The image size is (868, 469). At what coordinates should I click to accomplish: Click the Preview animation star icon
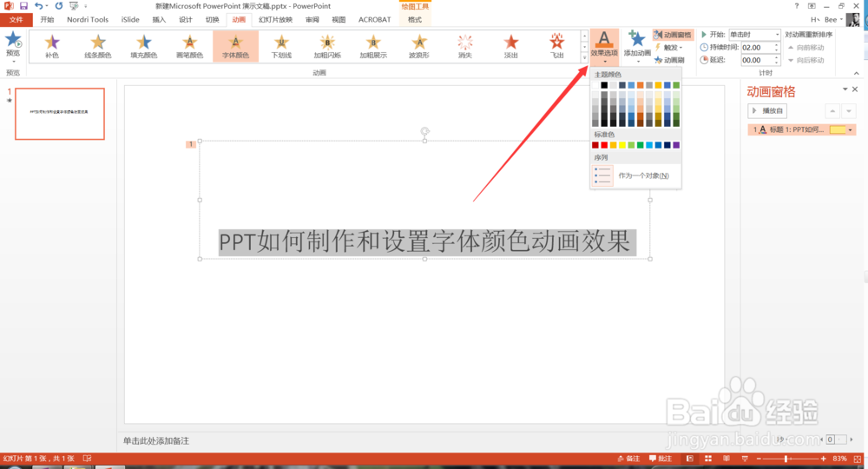point(13,41)
